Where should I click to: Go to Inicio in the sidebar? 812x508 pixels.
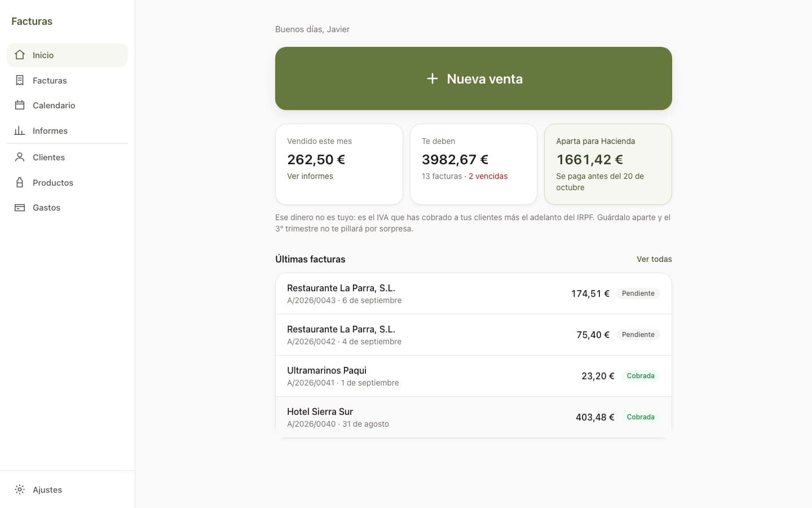pos(67,55)
